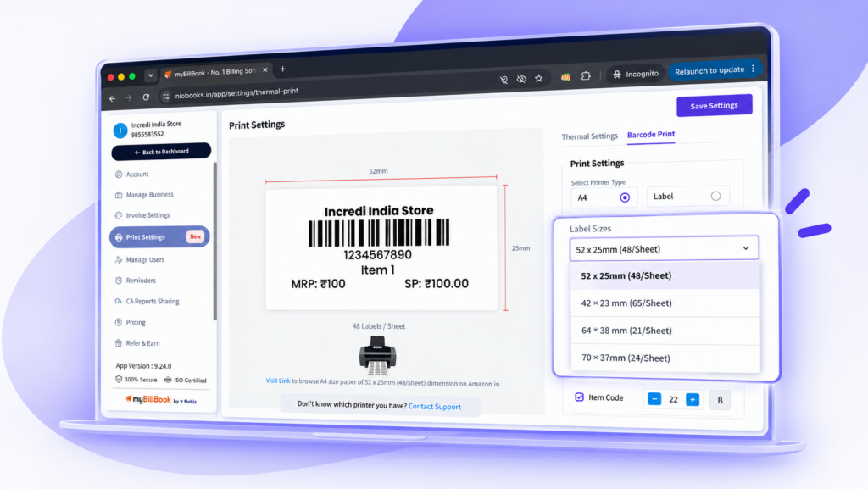
Task: Click the sidebar scrollbar
Action: pyautogui.click(x=214, y=241)
